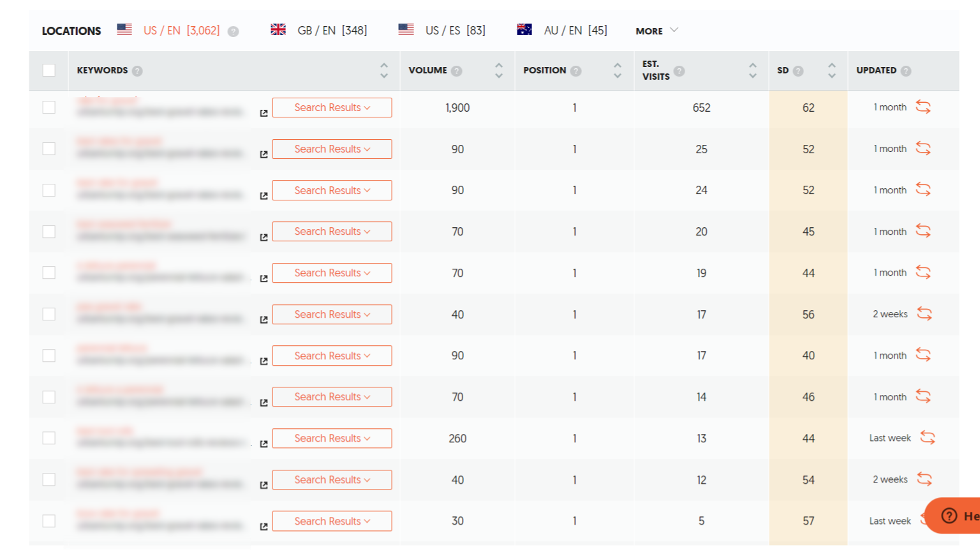This screenshot has height=554, width=980.
Task: Refresh the row with 19 est. visits
Action: [x=923, y=273]
